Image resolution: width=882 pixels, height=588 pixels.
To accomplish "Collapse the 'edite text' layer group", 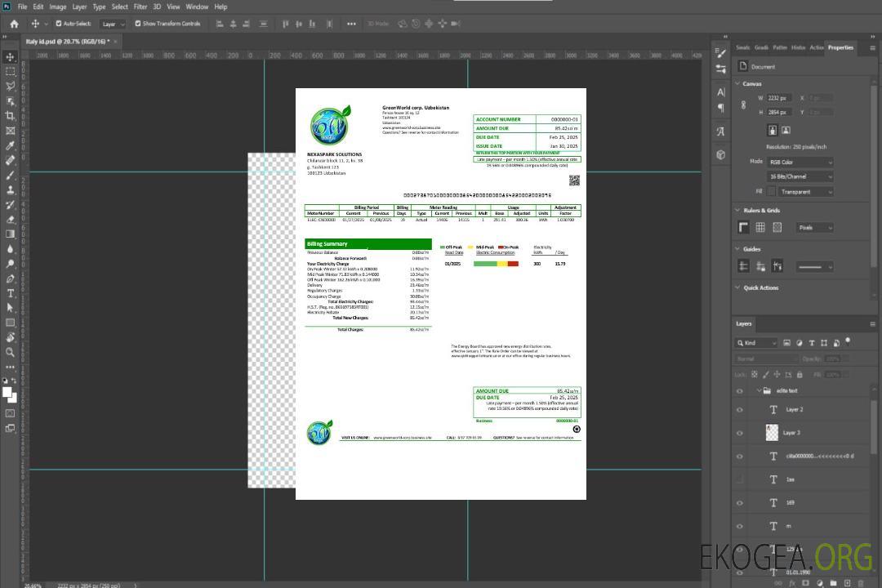I will click(x=758, y=390).
